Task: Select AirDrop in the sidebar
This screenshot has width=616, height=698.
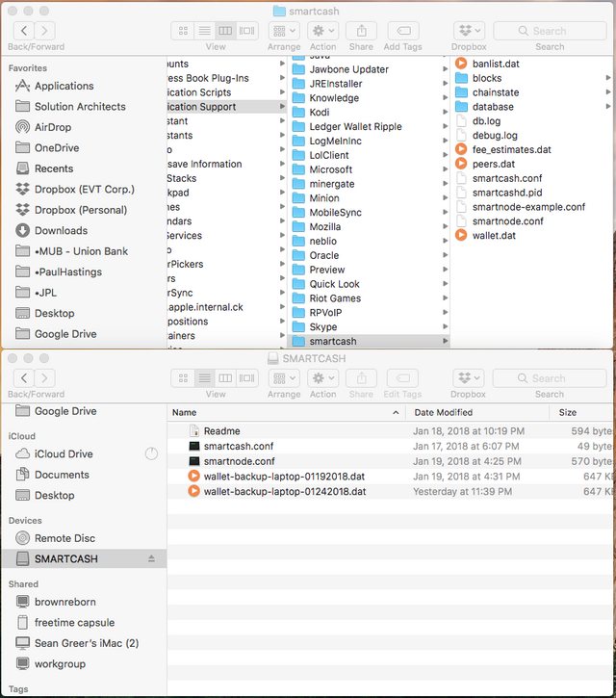Action: pos(53,127)
